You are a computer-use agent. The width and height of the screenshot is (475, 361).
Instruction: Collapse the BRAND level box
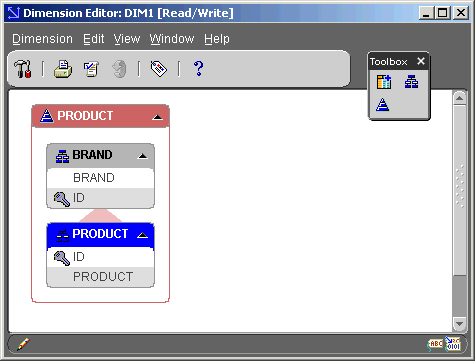pyautogui.click(x=142, y=156)
